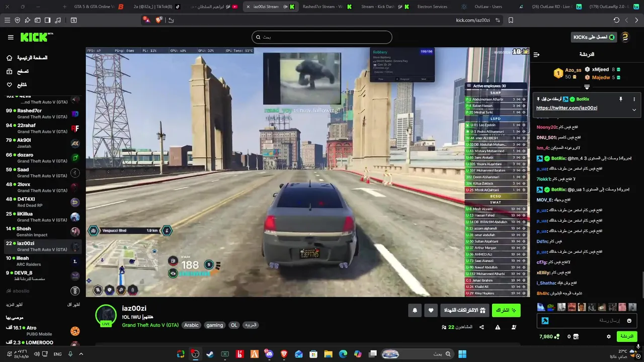Collapse the chat panel
This screenshot has width=644, height=362.
(x=536, y=54)
